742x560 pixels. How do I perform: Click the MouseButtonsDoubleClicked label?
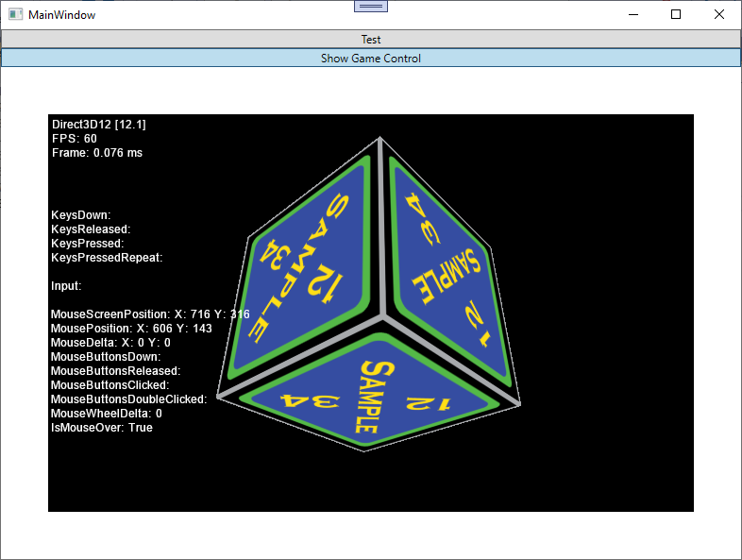tap(128, 399)
